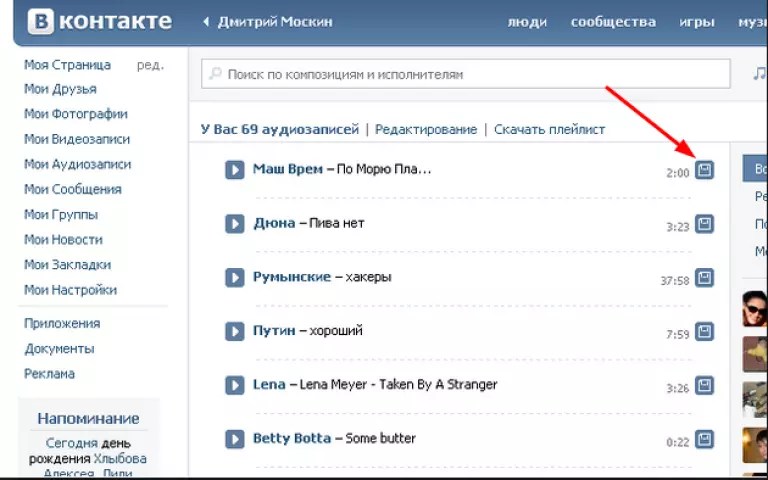Play the Betty Botta track
The image size is (768, 480).
pos(235,439)
